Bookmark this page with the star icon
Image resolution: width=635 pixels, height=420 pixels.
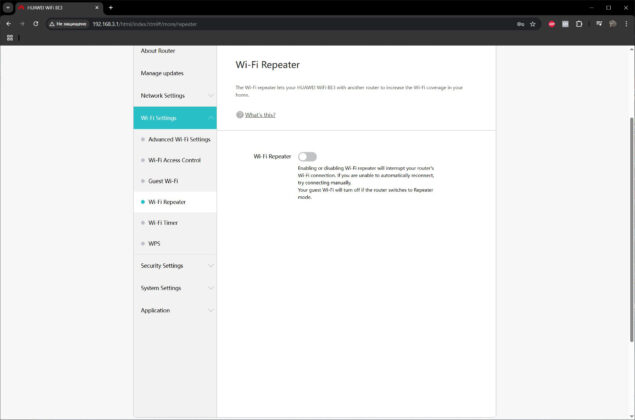[533, 24]
